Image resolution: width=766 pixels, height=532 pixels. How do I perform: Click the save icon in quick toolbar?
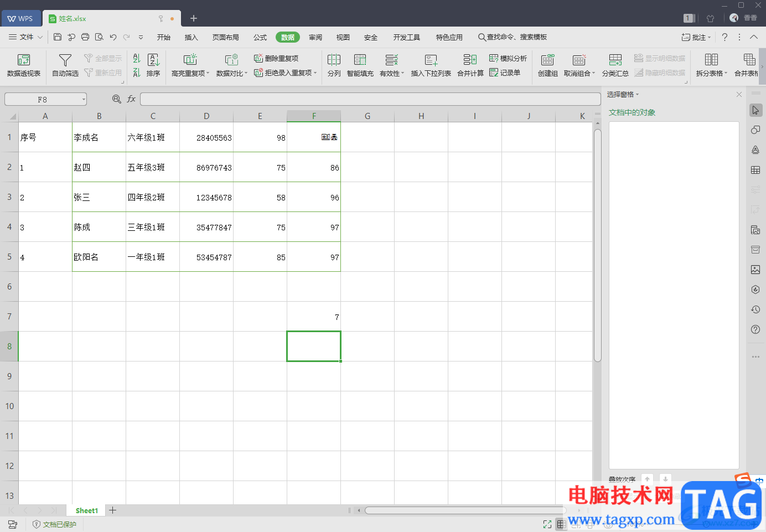(58, 37)
